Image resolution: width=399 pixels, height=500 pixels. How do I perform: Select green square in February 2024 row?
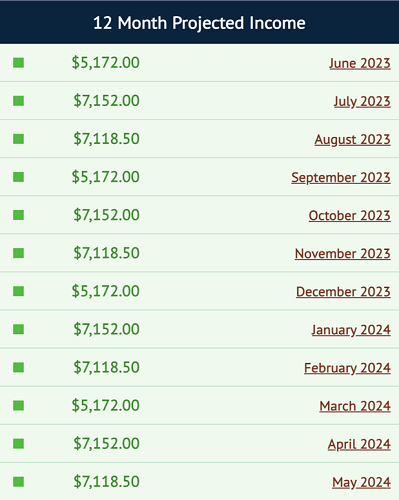[18, 367]
